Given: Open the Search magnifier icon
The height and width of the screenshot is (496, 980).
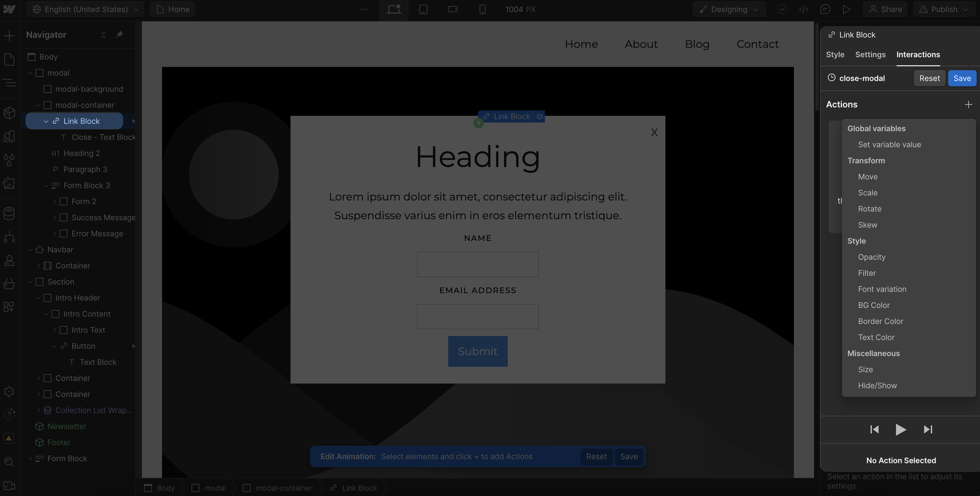Looking at the screenshot, I should click(x=9, y=462).
